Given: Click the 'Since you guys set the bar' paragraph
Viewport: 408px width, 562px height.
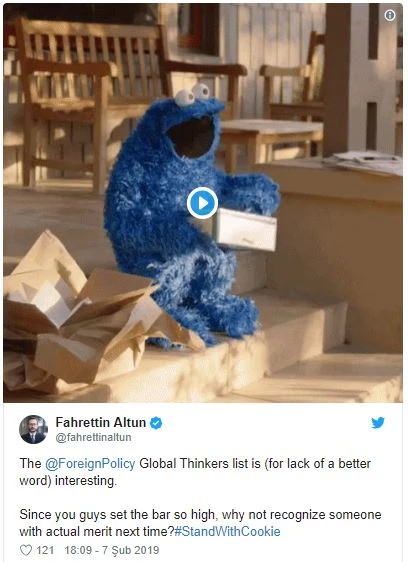Looking at the screenshot, I should [200, 523].
